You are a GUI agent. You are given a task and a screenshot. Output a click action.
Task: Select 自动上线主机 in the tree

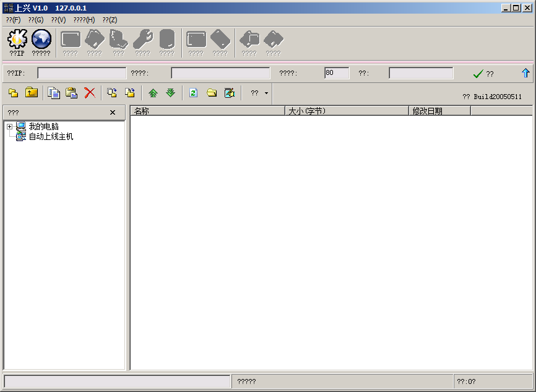[x=51, y=137]
